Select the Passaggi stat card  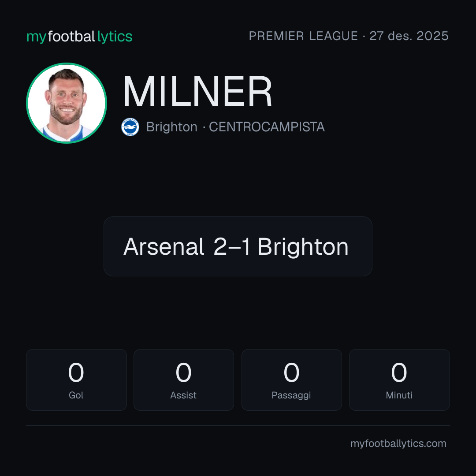coord(291,380)
